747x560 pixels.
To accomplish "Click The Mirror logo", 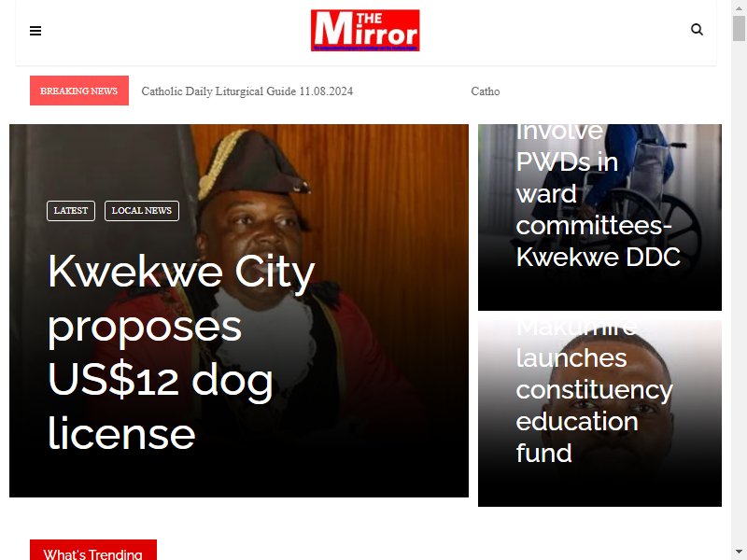I will 365,30.
